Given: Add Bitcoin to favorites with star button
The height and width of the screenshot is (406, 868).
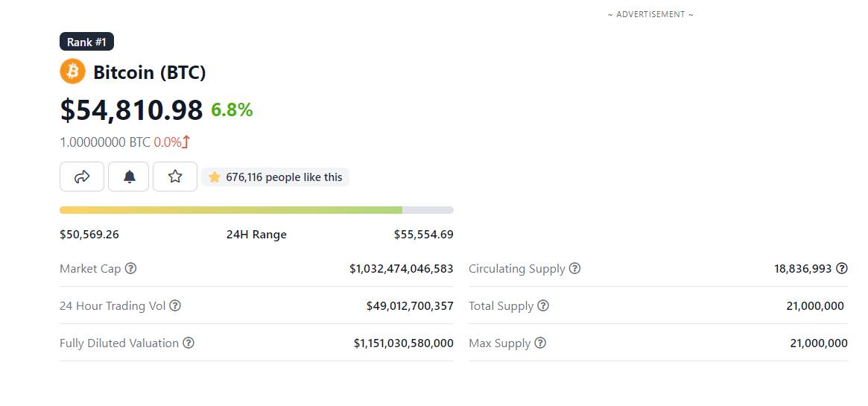Looking at the screenshot, I should [175, 177].
